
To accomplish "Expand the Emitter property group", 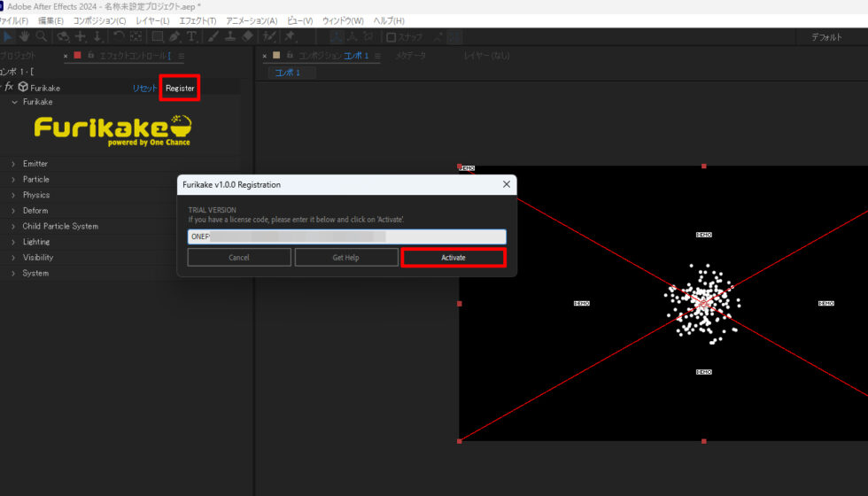I will tap(13, 164).
